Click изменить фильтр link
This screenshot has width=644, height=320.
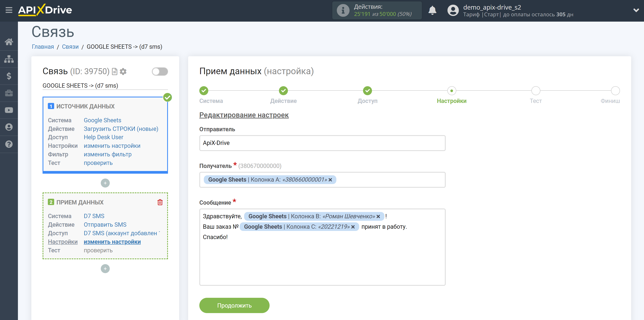108,154
